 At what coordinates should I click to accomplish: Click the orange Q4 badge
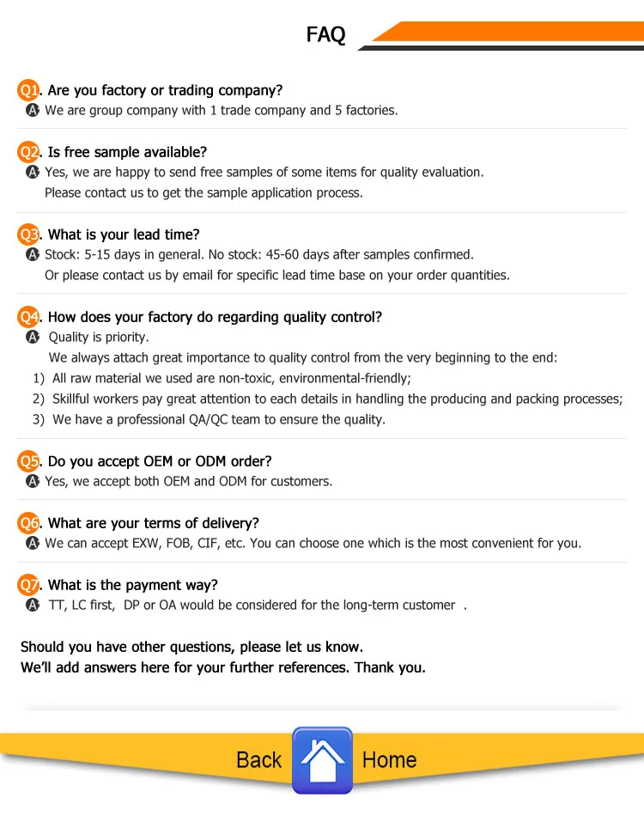point(29,317)
